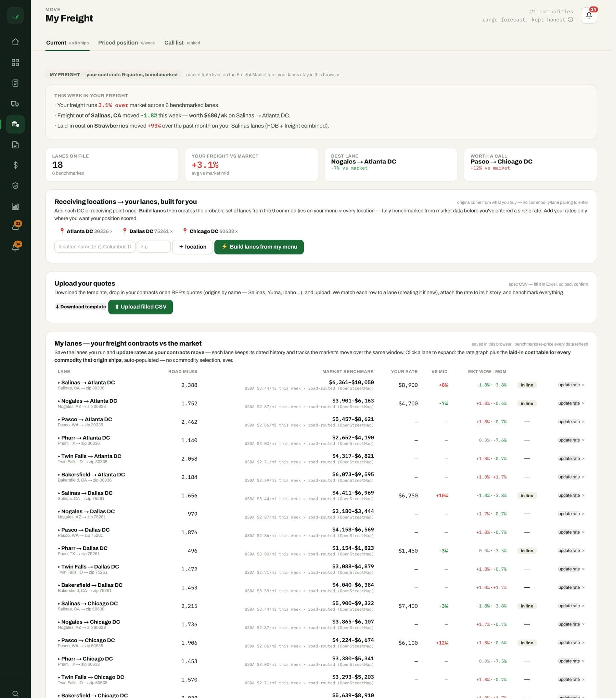
Task: Click the search magnifier in sidebar
Action: [15, 694]
